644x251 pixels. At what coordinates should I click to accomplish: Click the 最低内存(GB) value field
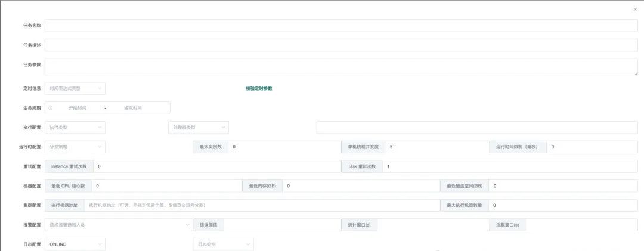click(x=361, y=185)
